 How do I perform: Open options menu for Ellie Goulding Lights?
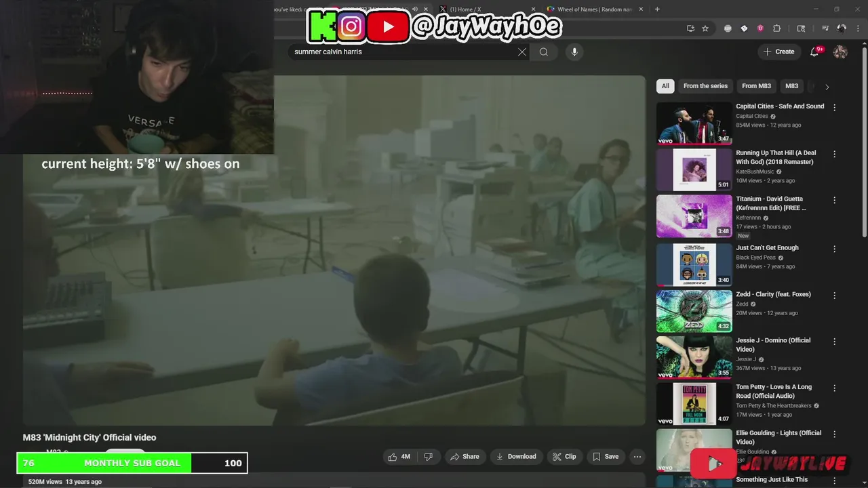pyautogui.click(x=835, y=434)
